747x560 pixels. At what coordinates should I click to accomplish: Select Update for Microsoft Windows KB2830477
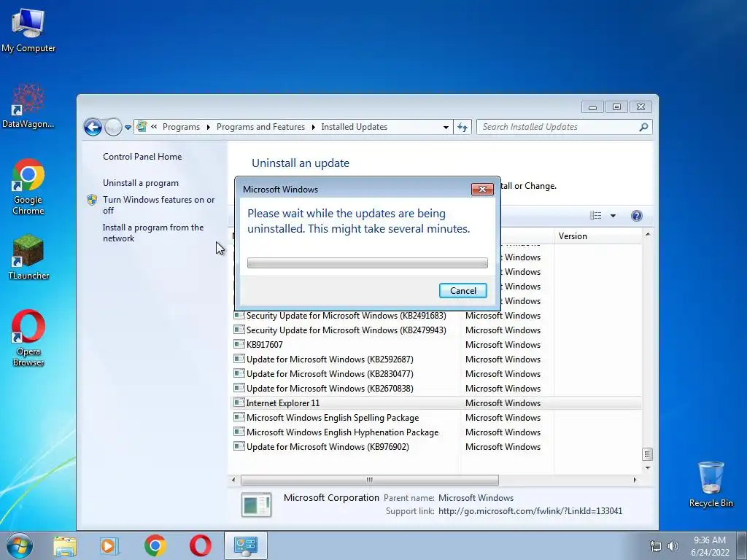[x=436, y=374]
